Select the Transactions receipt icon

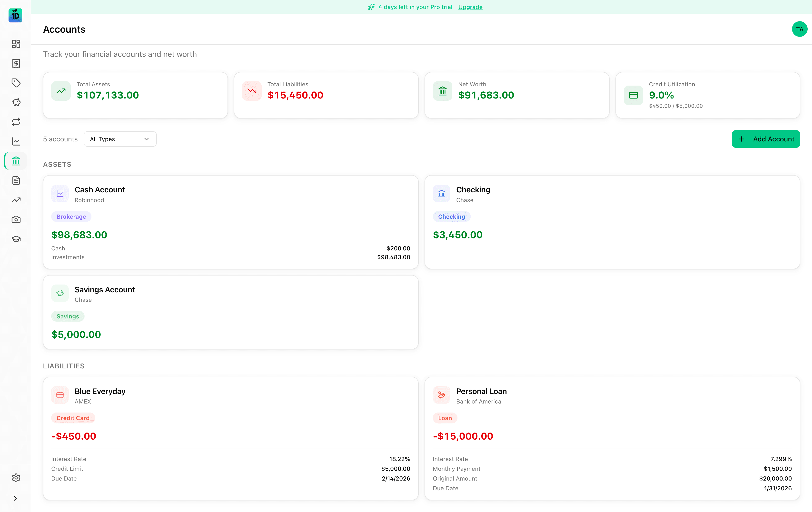(x=16, y=63)
